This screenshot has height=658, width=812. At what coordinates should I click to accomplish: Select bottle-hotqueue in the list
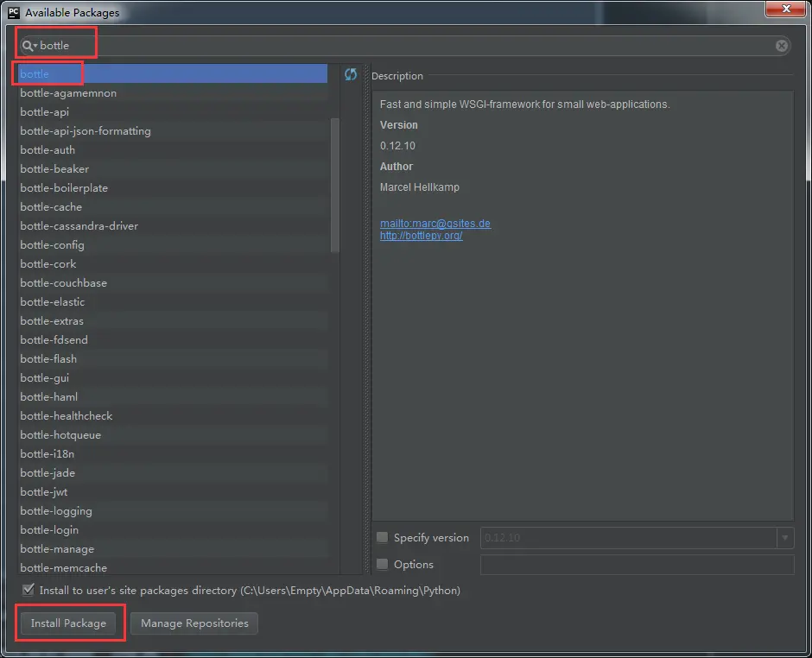click(x=173, y=435)
